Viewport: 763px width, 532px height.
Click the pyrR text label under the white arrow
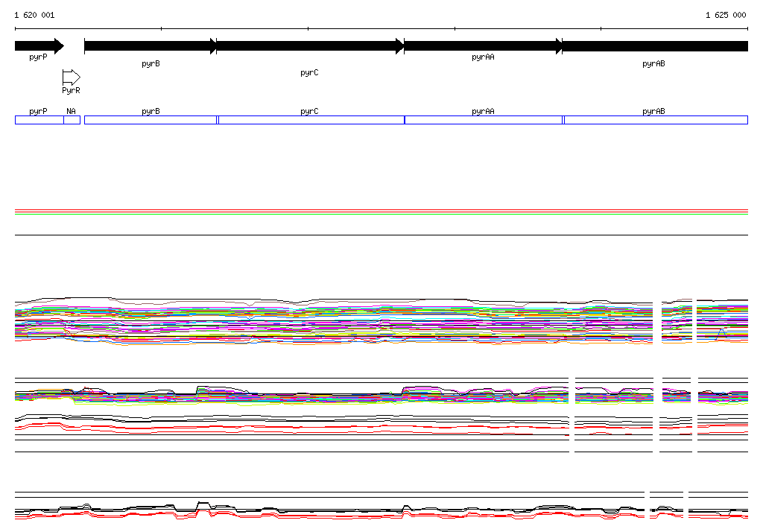[x=71, y=90]
